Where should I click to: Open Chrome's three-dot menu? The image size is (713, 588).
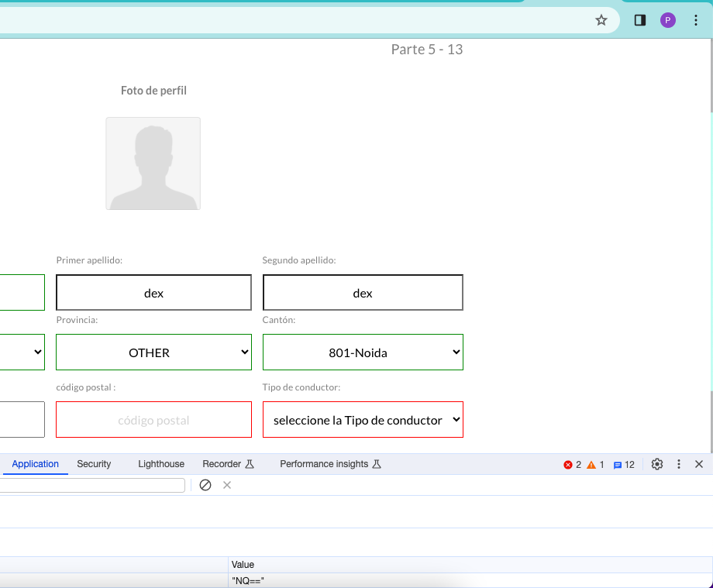(x=695, y=20)
